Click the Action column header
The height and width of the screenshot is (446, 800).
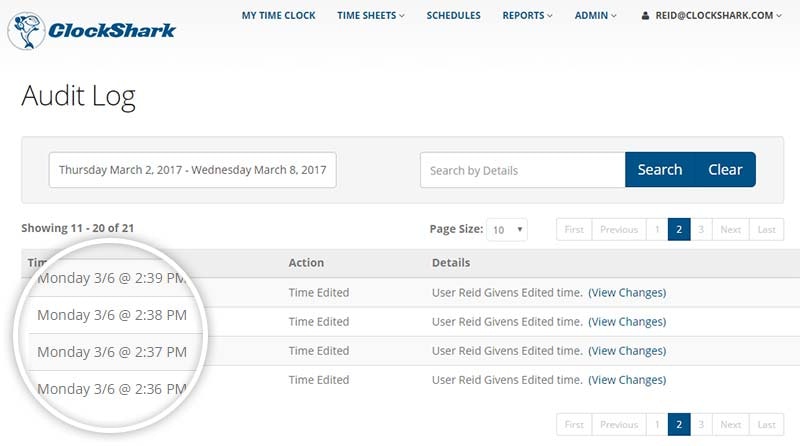click(x=306, y=263)
